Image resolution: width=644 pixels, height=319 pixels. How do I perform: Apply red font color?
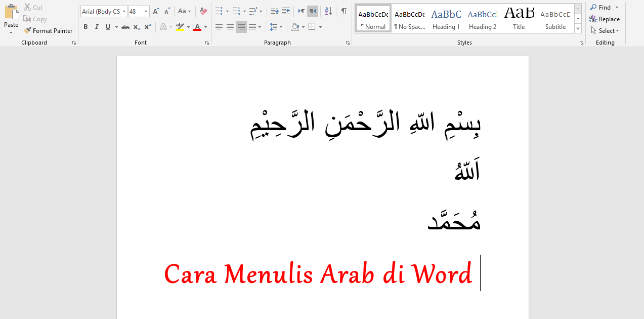[197, 27]
